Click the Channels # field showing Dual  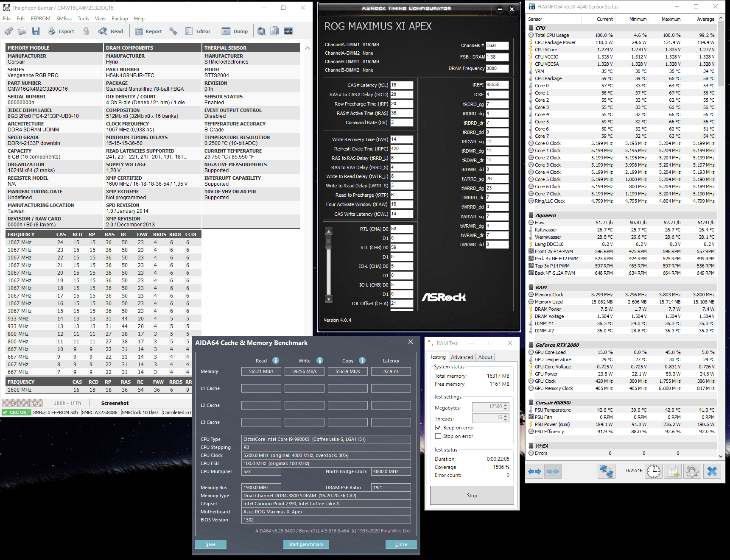click(497, 45)
